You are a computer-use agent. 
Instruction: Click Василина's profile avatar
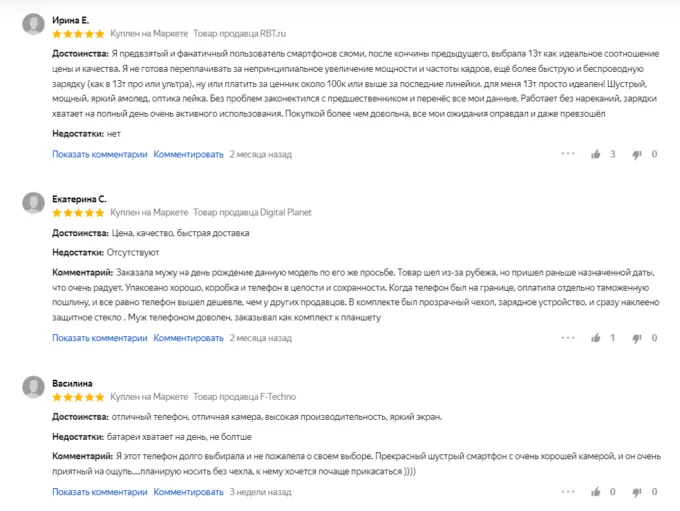33,388
